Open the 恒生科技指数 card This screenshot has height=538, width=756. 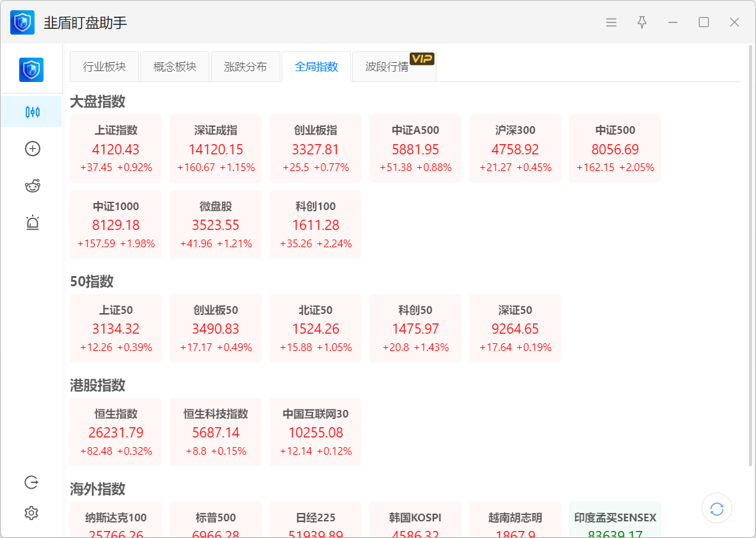tap(216, 432)
